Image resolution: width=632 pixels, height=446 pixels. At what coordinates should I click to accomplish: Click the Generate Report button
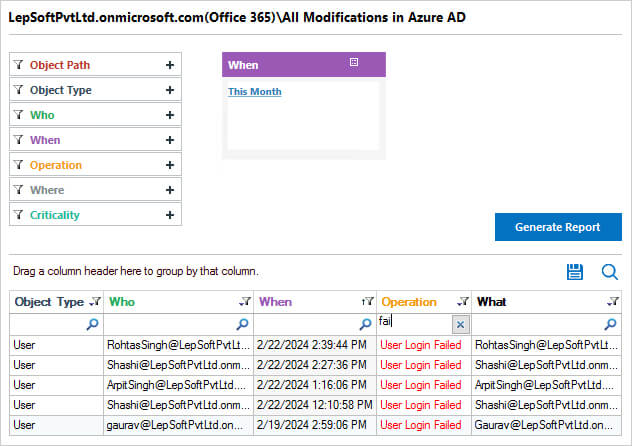tap(558, 227)
